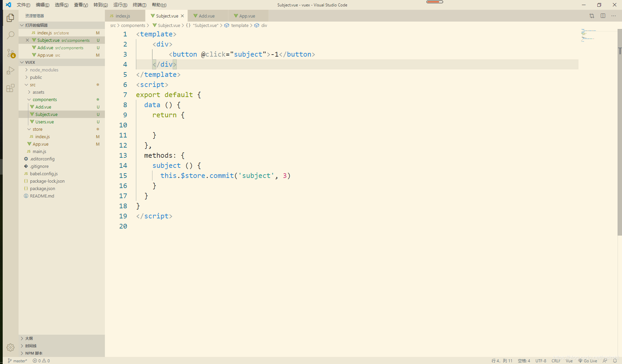Open the 文件(F) menu
The image size is (622, 364).
click(x=23, y=5)
